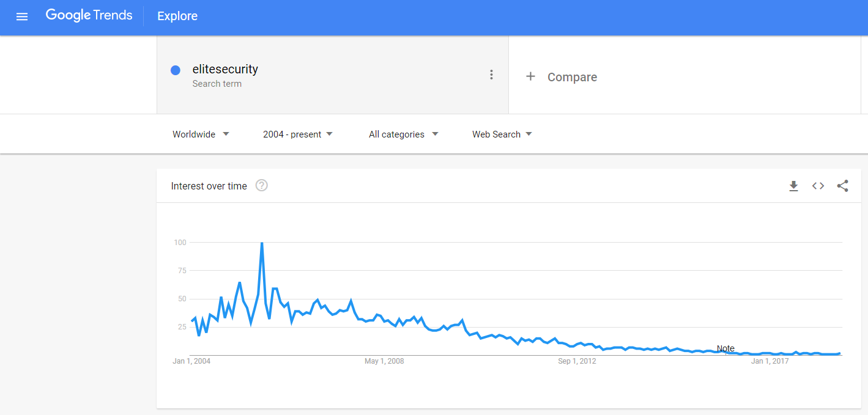The width and height of the screenshot is (868, 415).
Task: Open the Web Search type dropdown
Action: [x=502, y=134]
